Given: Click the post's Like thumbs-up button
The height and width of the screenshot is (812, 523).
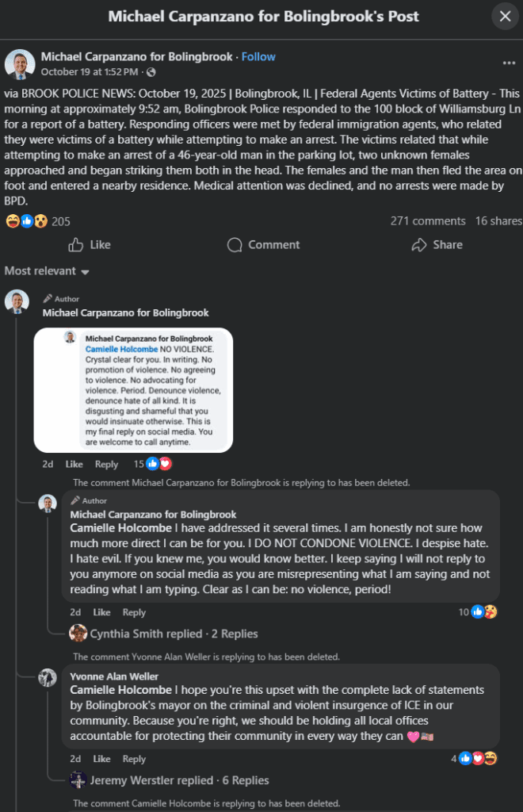Looking at the screenshot, I should 90,245.
